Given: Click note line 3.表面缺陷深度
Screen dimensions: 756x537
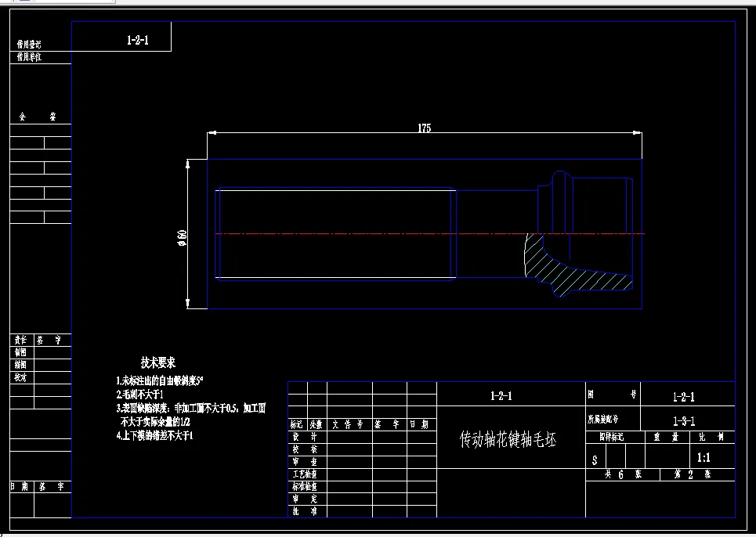Looking at the screenshot, I should pyautogui.click(x=191, y=409).
